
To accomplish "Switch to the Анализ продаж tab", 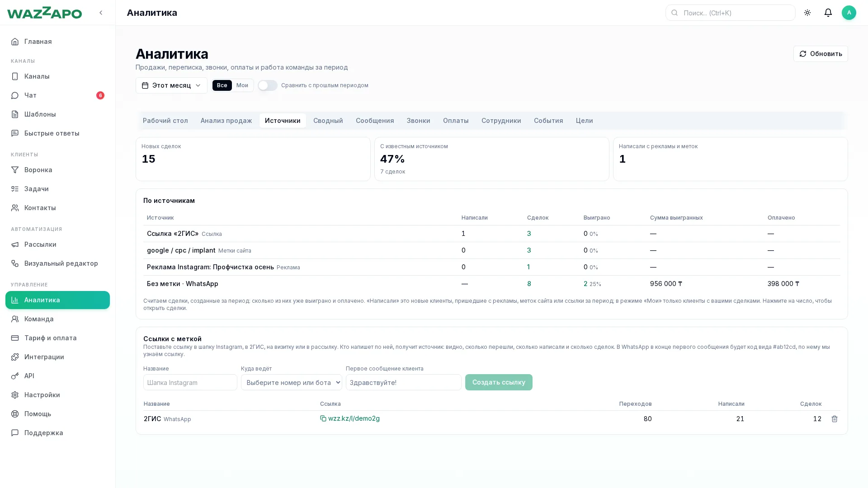I will [226, 121].
